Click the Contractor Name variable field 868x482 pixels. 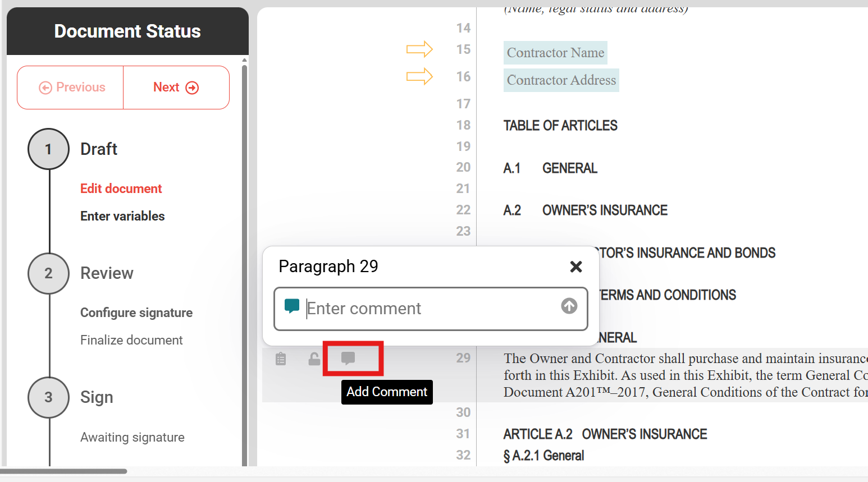pos(555,53)
